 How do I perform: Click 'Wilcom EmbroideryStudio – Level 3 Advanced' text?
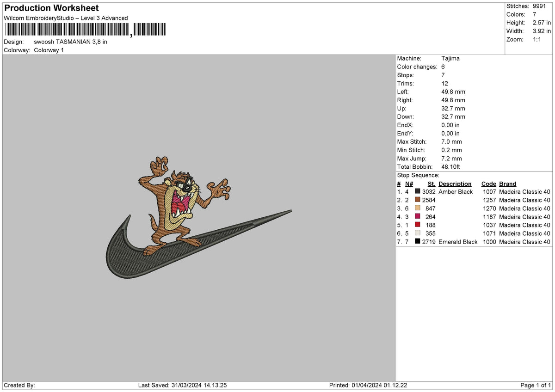[66, 18]
